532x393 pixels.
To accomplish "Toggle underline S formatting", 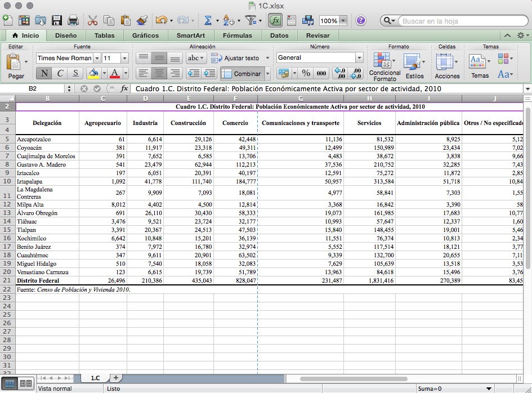I will click(x=75, y=73).
